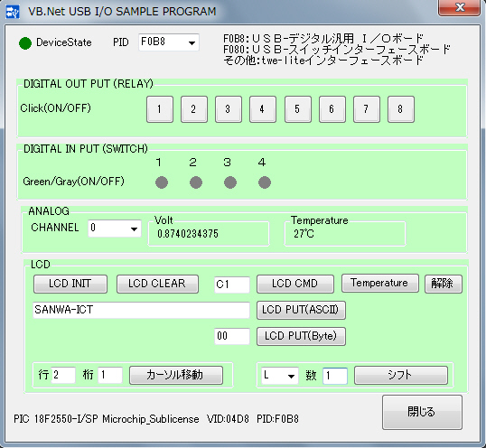Image resolution: width=486 pixels, height=448 pixels.
Task: Toggle relay output 1
Action: point(160,109)
